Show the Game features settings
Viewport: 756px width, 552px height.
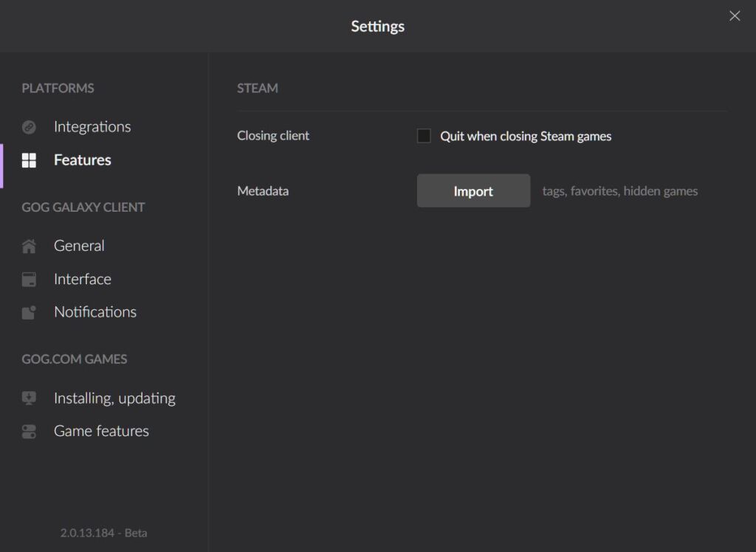[x=101, y=431]
